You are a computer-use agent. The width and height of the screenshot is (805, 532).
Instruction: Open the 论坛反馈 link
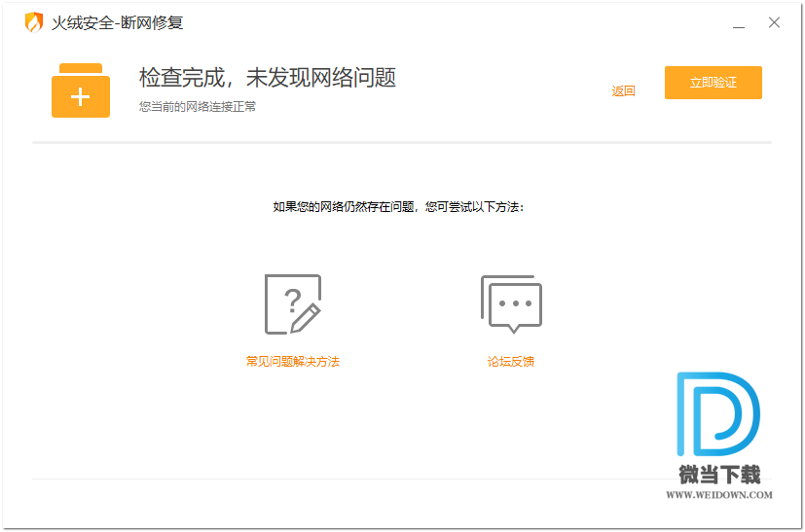(x=511, y=362)
